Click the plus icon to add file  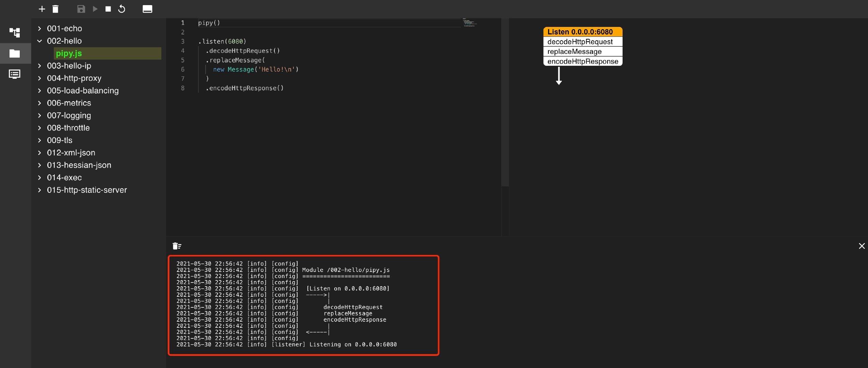[42, 9]
